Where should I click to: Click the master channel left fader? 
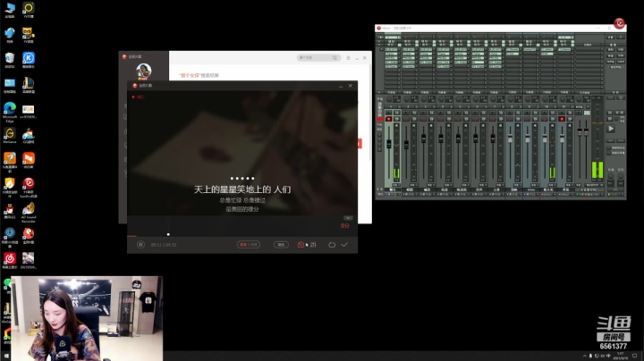580,131
